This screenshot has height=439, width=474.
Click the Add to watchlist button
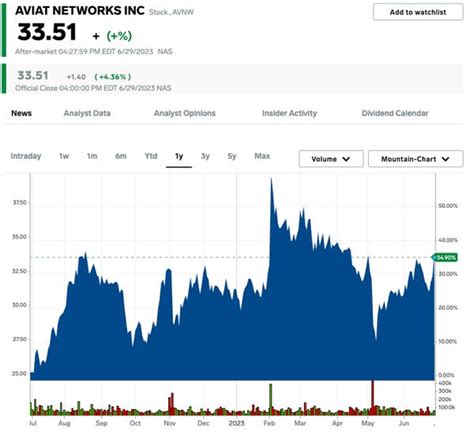[x=418, y=12]
